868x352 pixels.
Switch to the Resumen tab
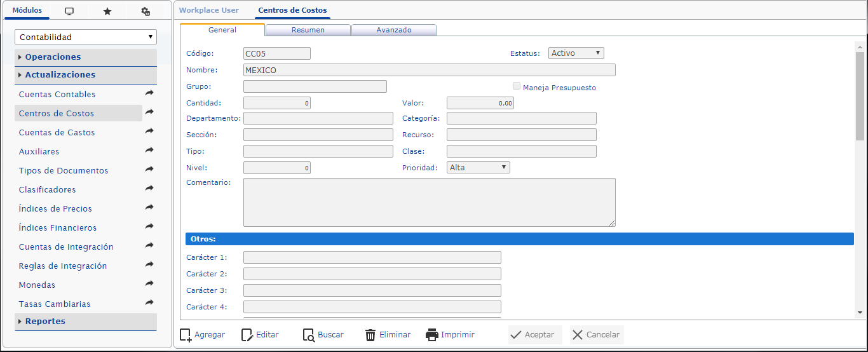click(x=308, y=30)
